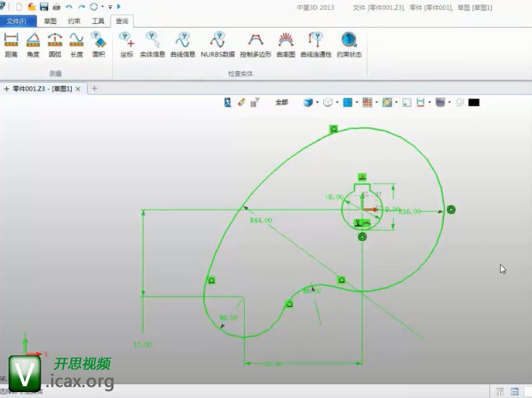Image resolution: width=532 pixels, height=398 pixels.
Task: Add a new document tab with plus
Action: (94, 89)
